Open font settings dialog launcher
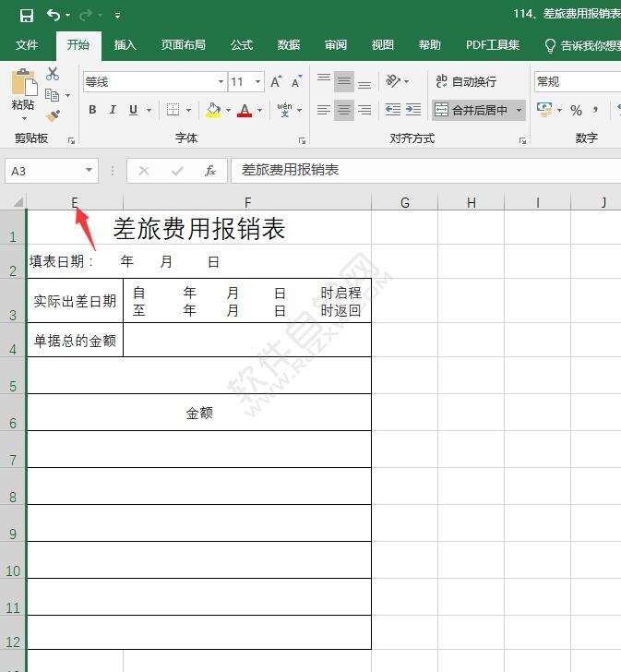The image size is (621, 672). pyautogui.click(x=302, y=140)
